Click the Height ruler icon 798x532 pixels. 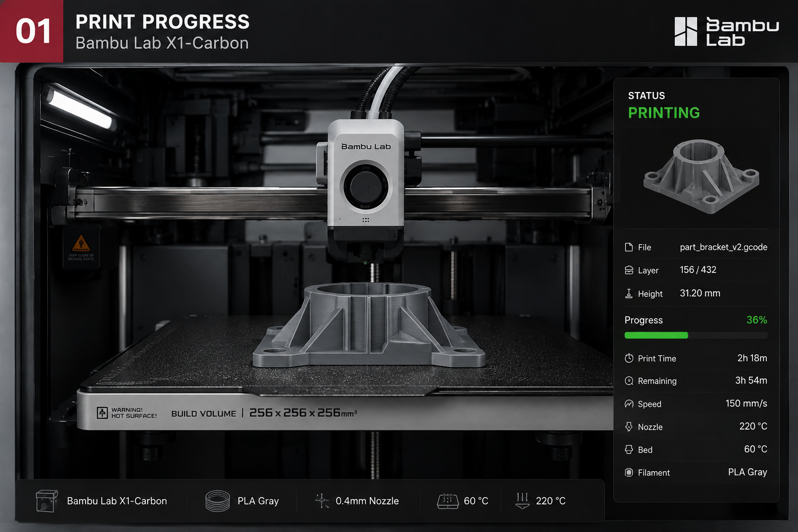[629, 294]
